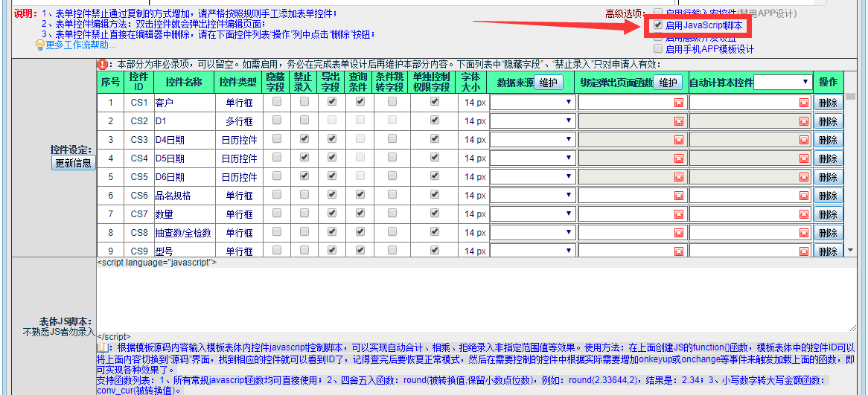The width and height of the screenshot is (868, 395).
Task: Toggle 禁止录入 checkbox for the D4日期 row
Action: click(x=304, y=139)
